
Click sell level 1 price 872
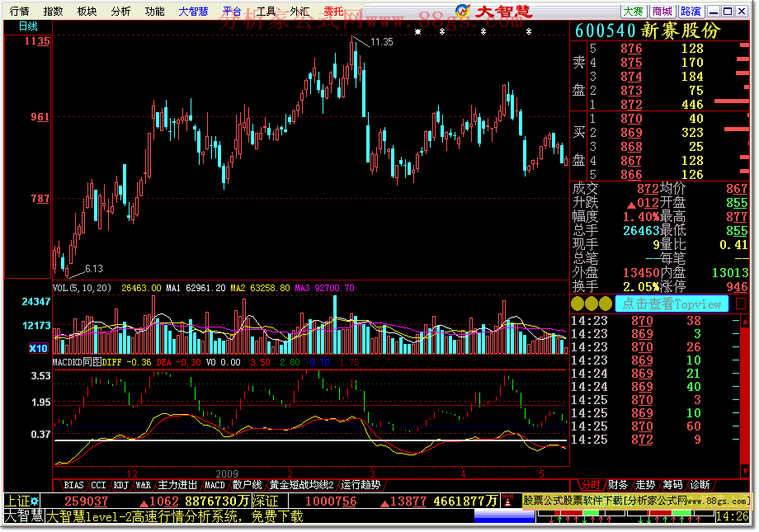[631, 105]
